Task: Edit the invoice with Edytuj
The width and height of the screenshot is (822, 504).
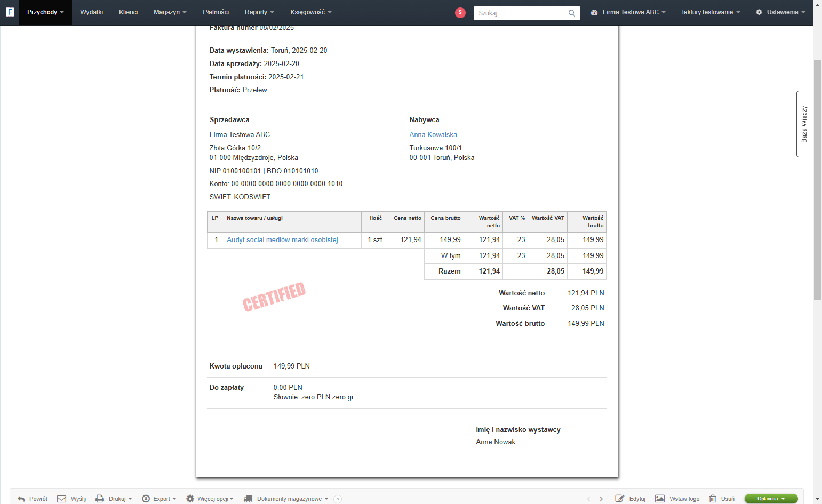Action: point(631,499)
